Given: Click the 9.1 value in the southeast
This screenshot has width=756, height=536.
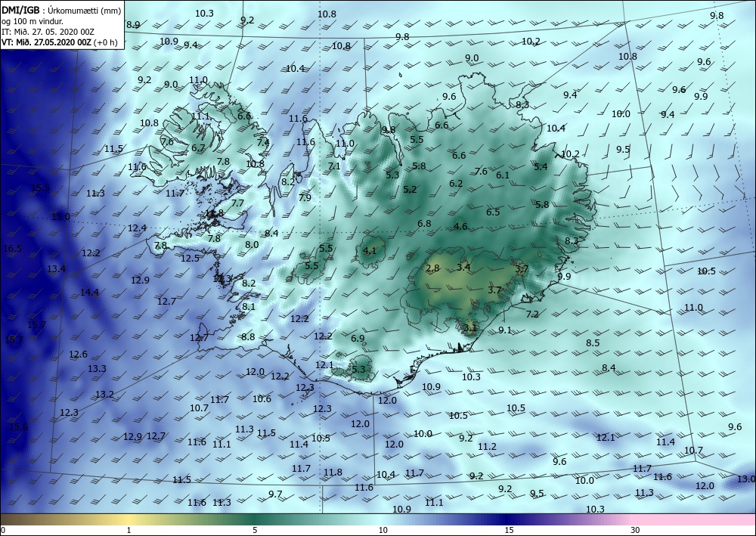Looking at the screenshot, I should tap(505, 330).
